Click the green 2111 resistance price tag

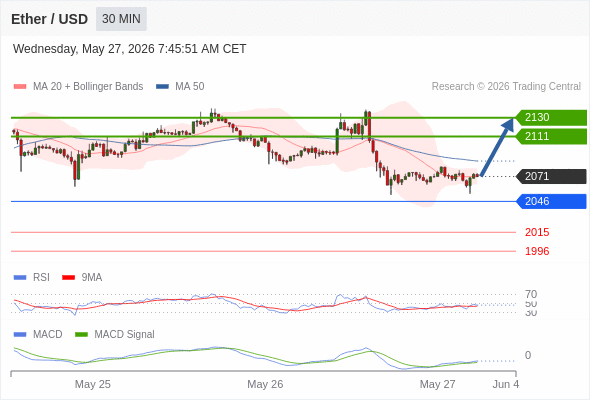click(x=551, y=136)
